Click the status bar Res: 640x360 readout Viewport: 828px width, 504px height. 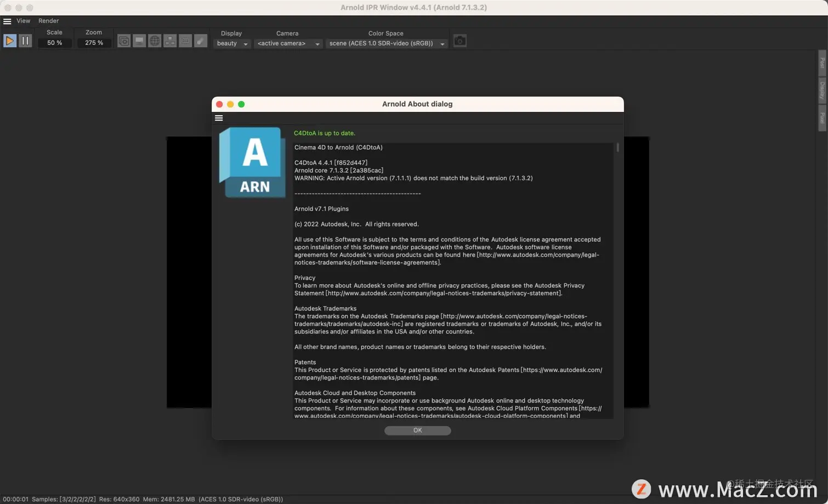119,499
